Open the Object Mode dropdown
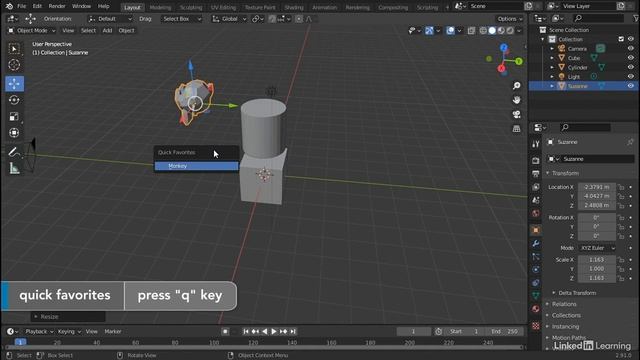Viewport: 640px width, 360px height. point(32,31)
